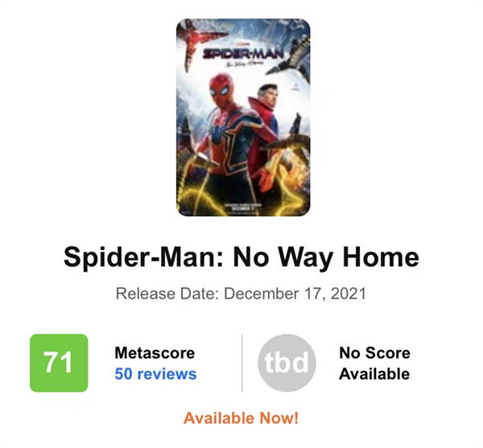Click the vertical divider between score sections
The width and height of the screenshot is (483, 448).
pos(242,363)
